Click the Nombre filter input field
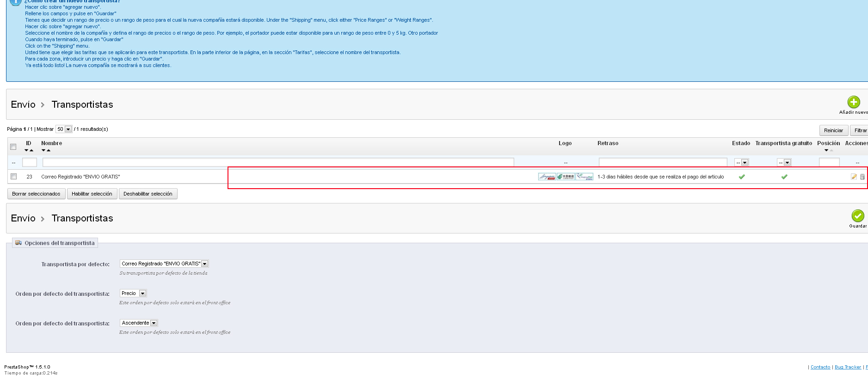 click(x=278, y=162)
